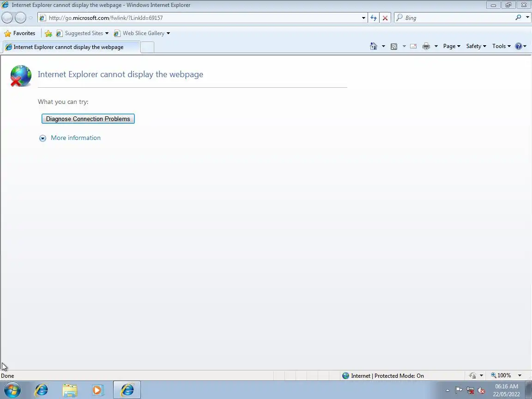Click the Add to Favorites Bar icon
This screenshot has width=532, height=399.
[x=48, y=33]
